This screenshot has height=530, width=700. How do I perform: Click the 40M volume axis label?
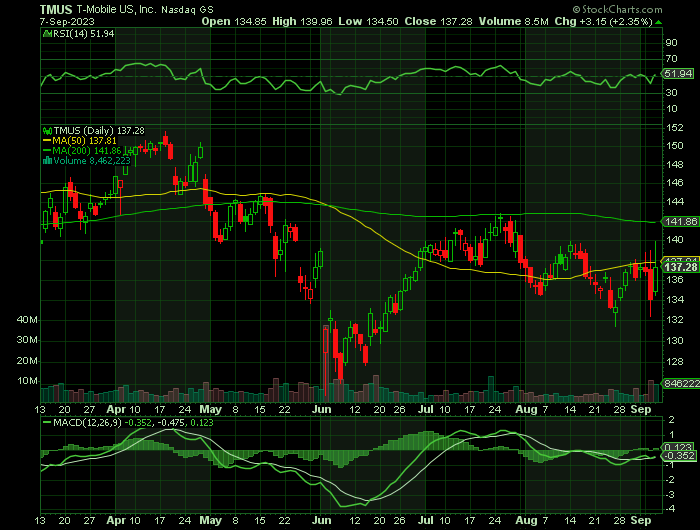tap(27, 320)
